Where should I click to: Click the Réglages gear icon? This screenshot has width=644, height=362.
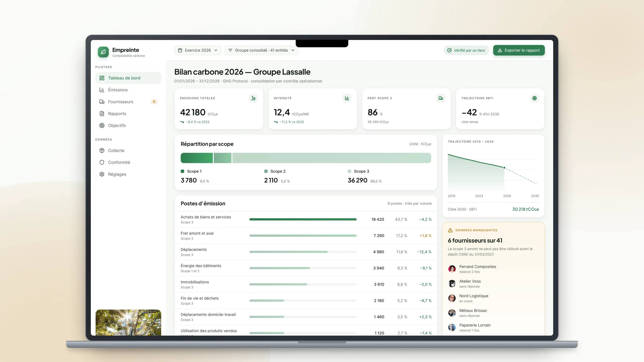point(102,174)
